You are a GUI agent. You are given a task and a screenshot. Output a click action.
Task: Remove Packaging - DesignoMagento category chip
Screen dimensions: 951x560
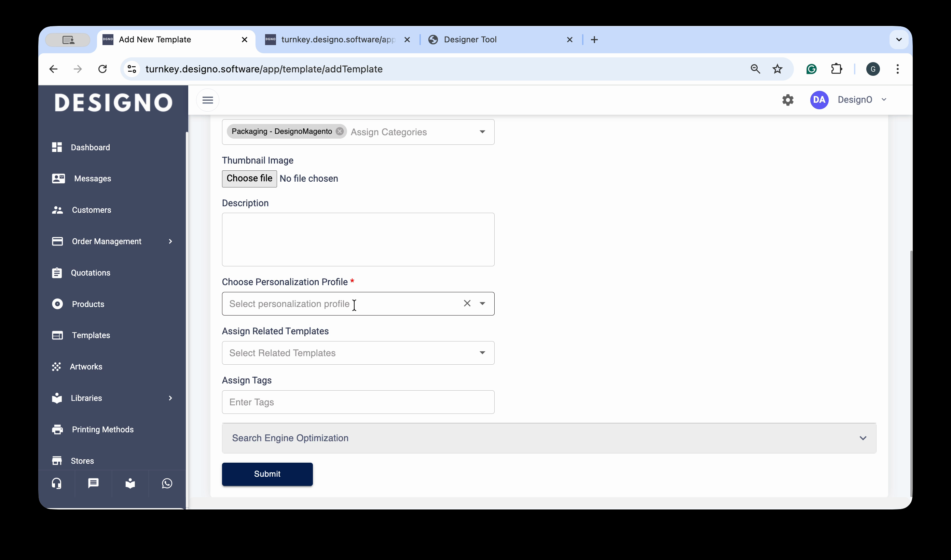click(x=340, y=131)
